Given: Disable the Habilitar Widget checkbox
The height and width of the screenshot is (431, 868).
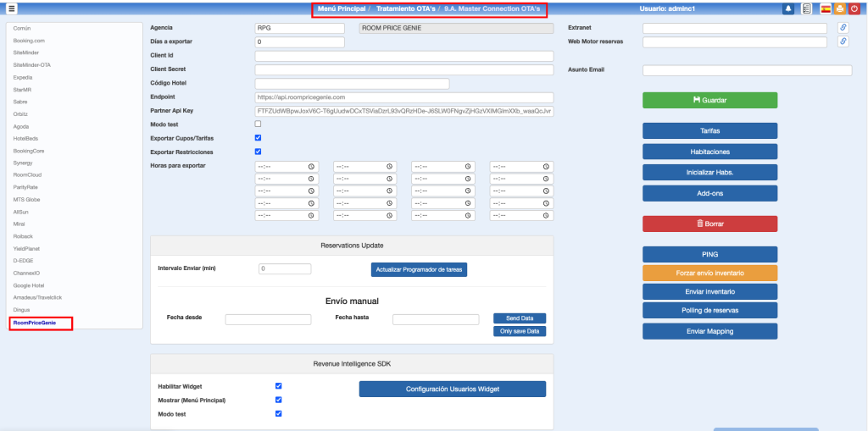Looking at the screenshot, I should pos(278,386).
